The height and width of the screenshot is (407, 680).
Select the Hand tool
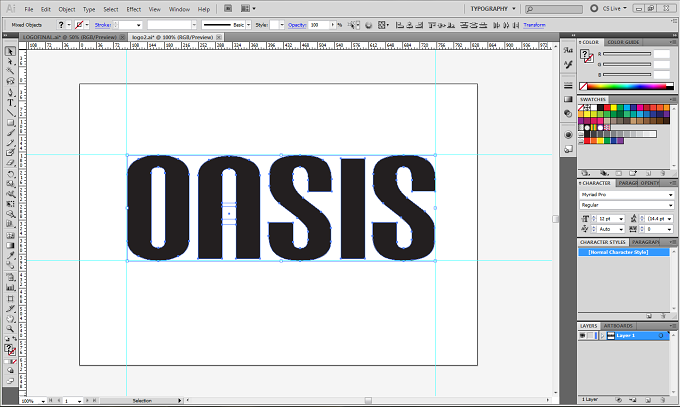pyautogui.click(x=10, y=319)
